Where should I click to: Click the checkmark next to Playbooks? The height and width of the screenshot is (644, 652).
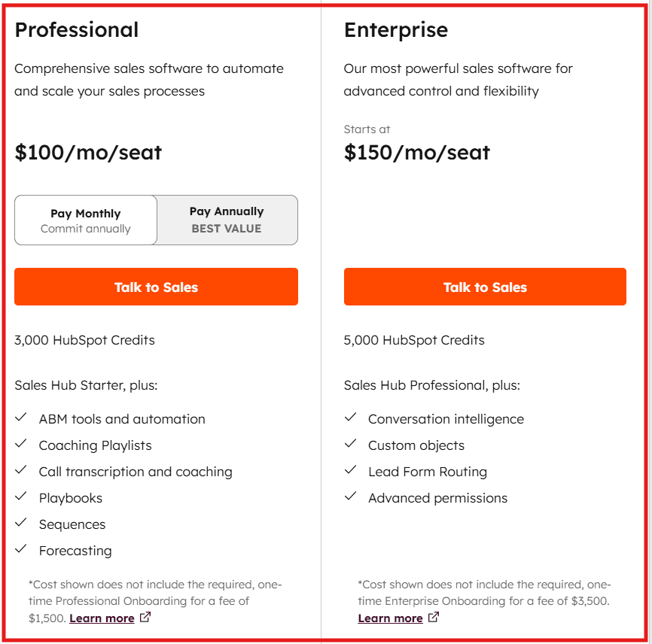(x=21, y=497)
